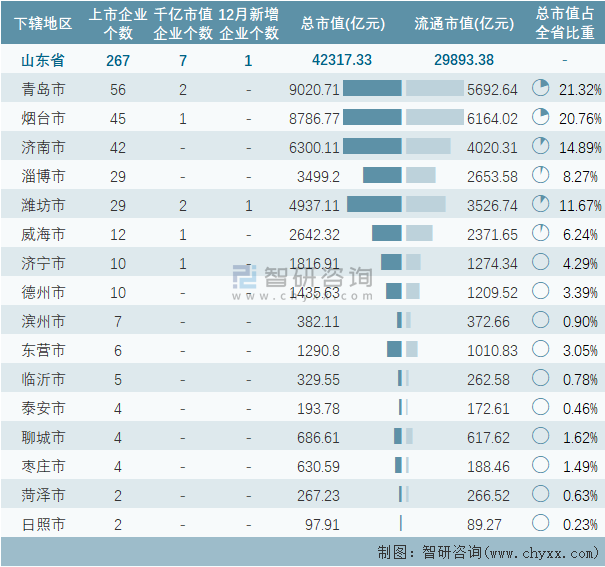Click the dark total market value bar for 青岛市
Viewport: 605px width, 567px height.
point(372,89)
